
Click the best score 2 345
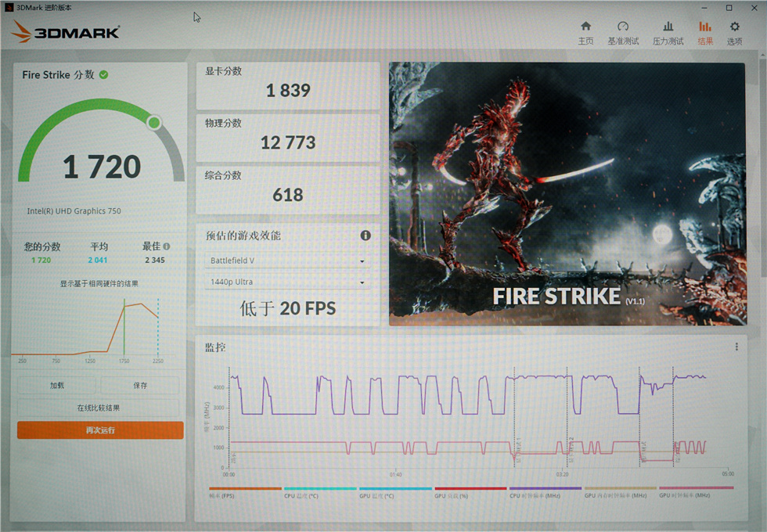(155, 260)
